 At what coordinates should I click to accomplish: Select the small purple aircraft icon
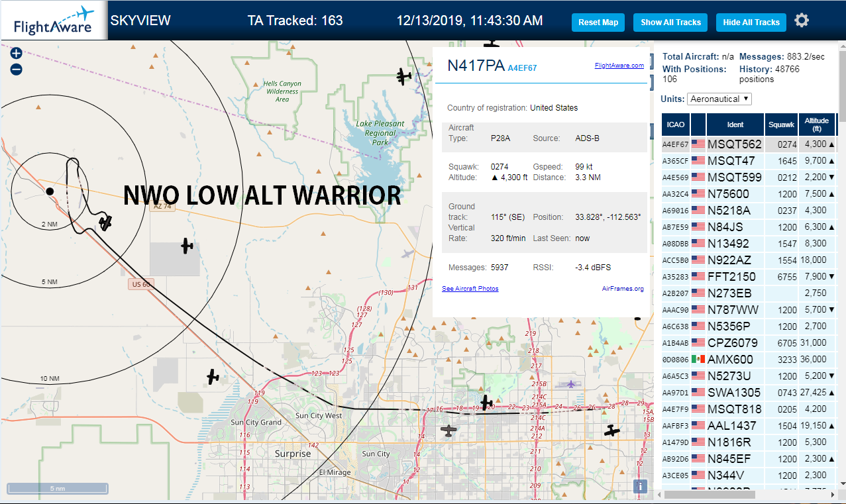[x=571, y=383]
